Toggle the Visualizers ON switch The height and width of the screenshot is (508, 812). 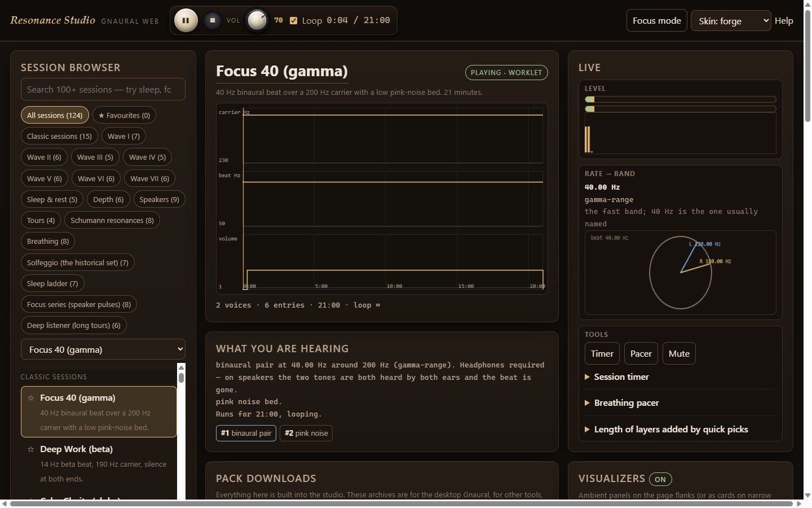point(660,479)
